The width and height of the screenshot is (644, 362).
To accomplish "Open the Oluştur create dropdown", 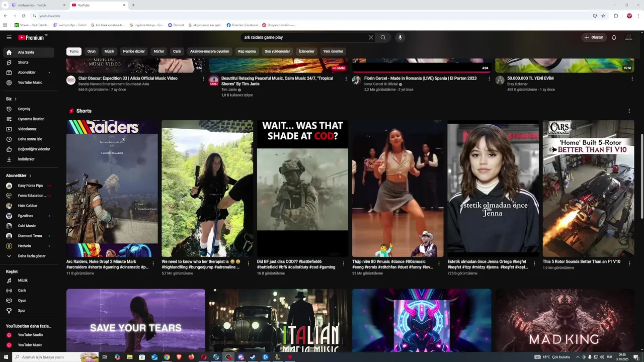I will [594, 37].
